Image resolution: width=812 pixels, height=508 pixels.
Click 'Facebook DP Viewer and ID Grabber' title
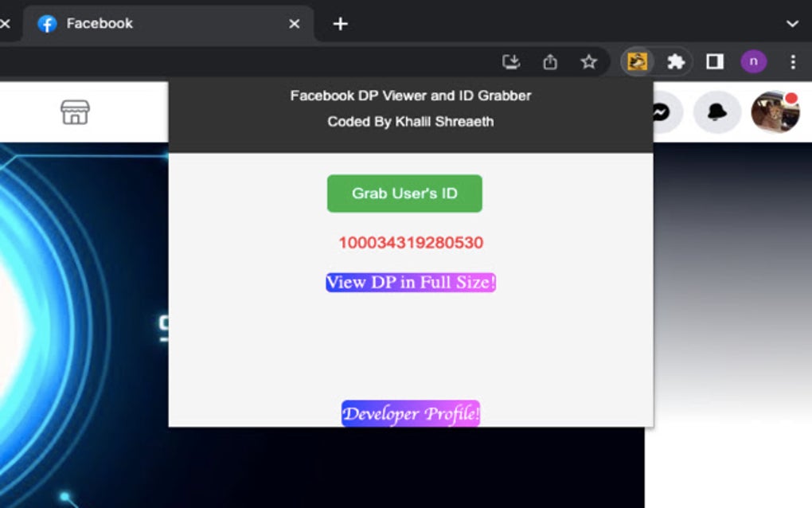411,96
